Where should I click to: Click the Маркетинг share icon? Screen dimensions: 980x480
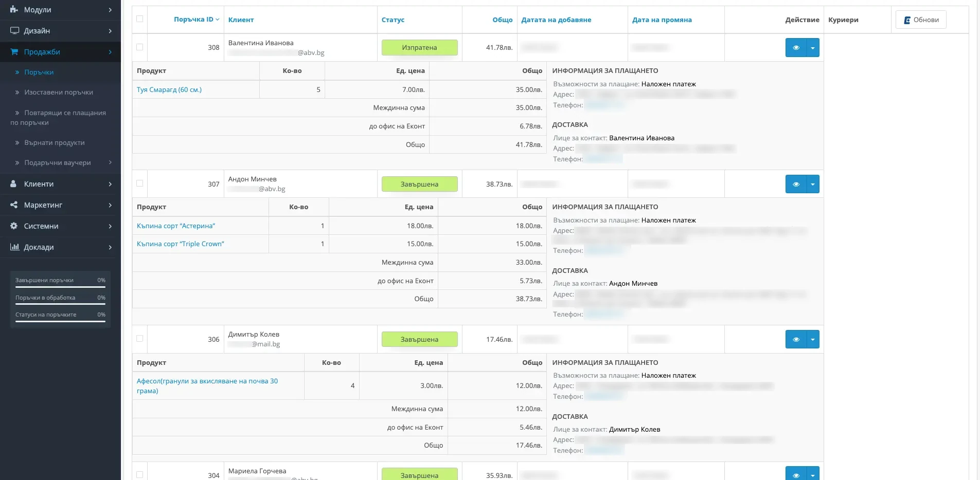click(14, 205)
